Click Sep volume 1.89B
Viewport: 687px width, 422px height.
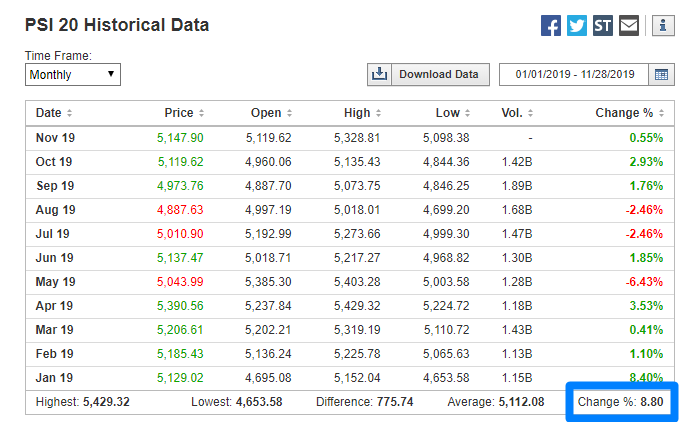click(517, 186)
